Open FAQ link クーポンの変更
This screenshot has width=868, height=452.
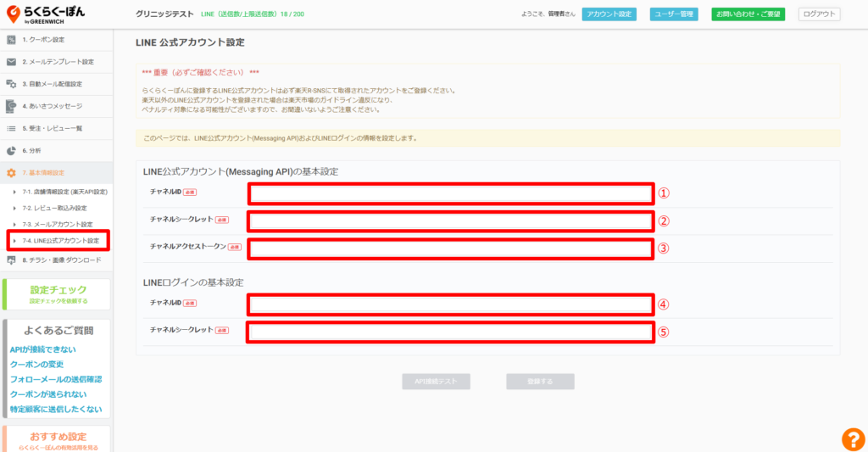(36, 365)
